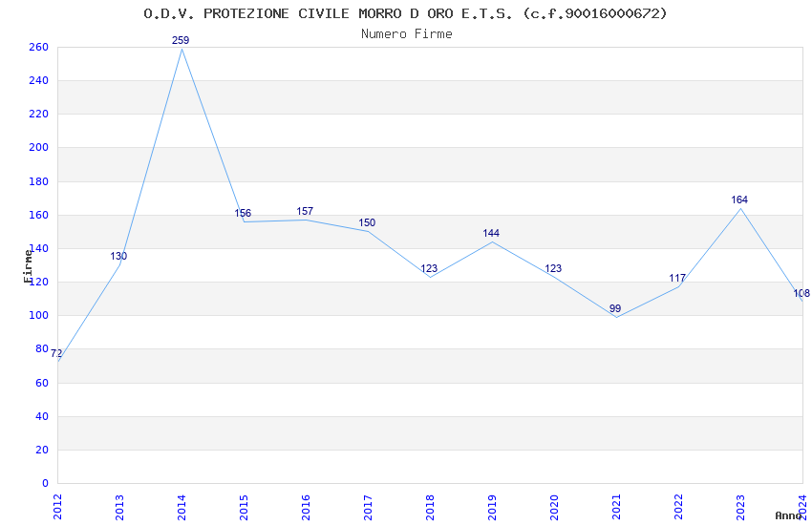812x525 pixels.
Task: Click the 2023 x-axis year label
Action: tap(740, 507)
